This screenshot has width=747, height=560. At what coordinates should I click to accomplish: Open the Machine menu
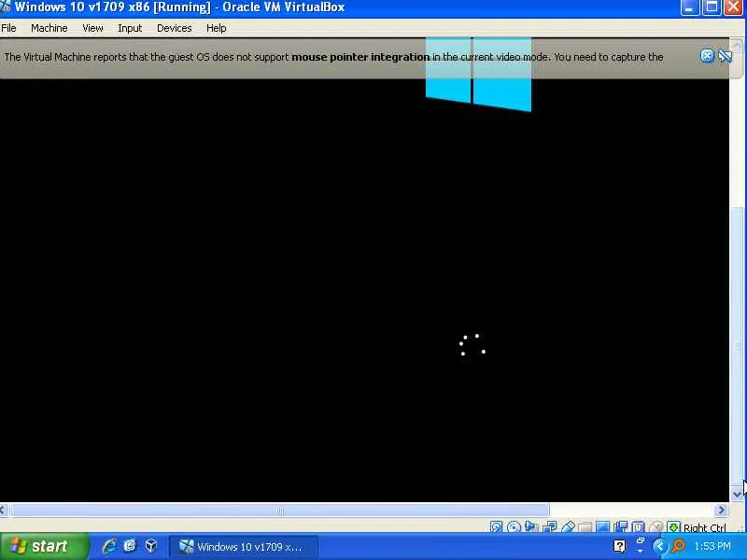pos(49,28)
